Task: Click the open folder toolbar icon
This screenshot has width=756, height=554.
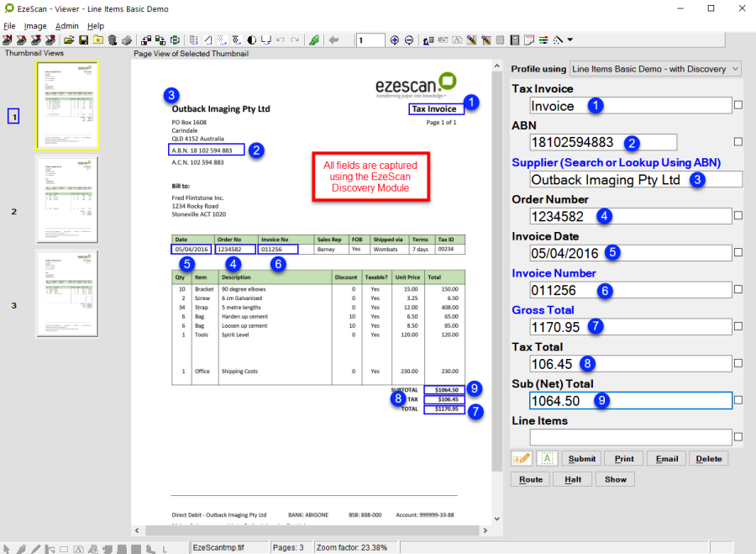Action: click(69, 40)
